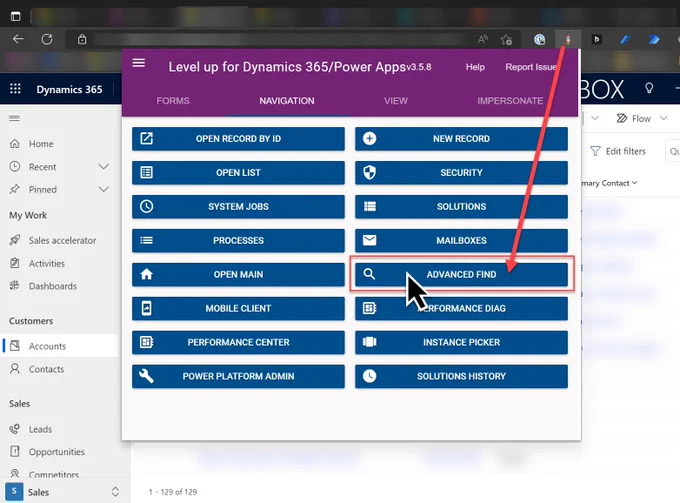Viewport: 680px width, 503px height.
Task: Click the Contacts person icon
Action: click(x=15, y=369)
